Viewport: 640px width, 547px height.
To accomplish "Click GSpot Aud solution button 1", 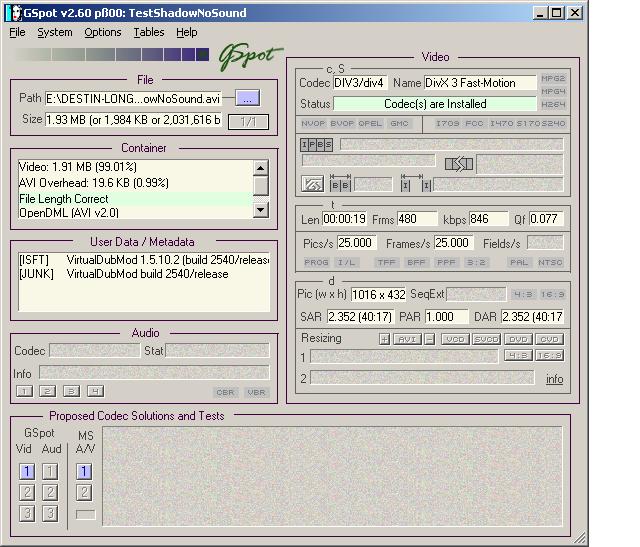I will coord(50,471).
